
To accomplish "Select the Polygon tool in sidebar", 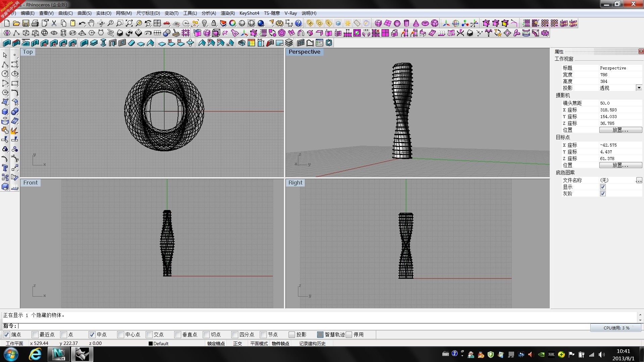I will click(x=5, y=93).
